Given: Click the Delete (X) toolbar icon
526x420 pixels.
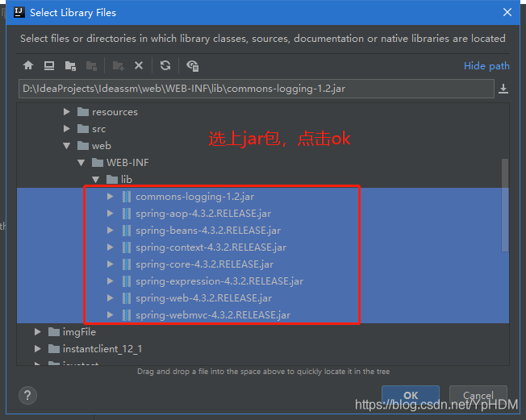Looking at the screenshot, I should point(139,65).
